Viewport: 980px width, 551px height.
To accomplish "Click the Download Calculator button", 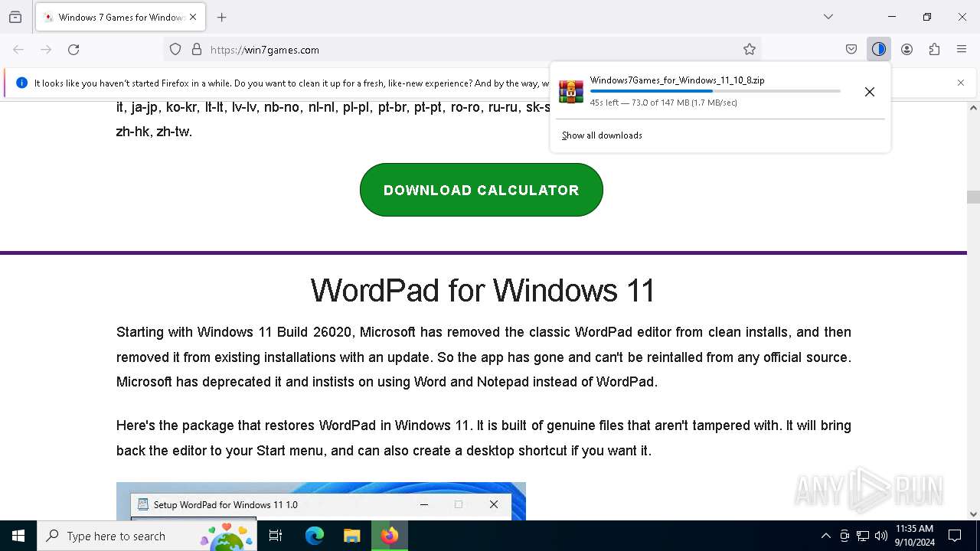I will pyautogui.click(x=482, y=190).
